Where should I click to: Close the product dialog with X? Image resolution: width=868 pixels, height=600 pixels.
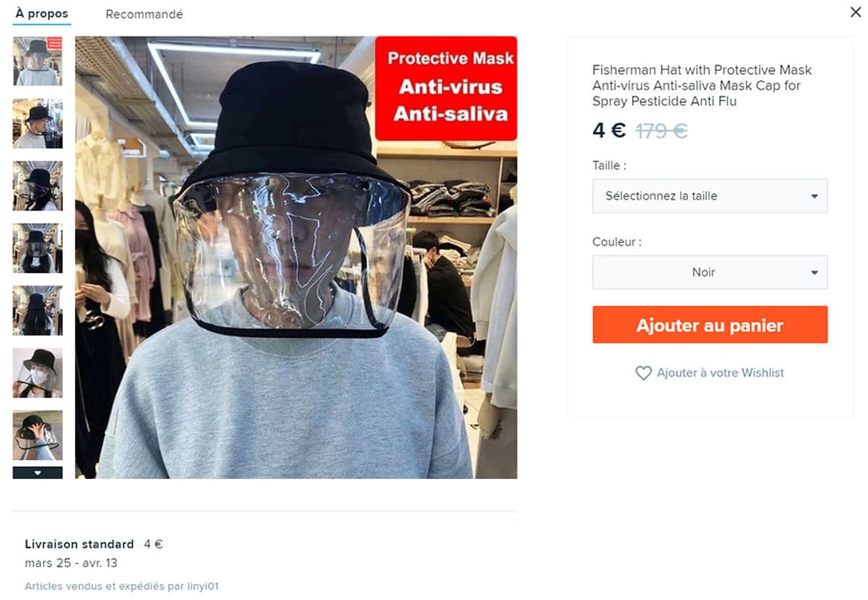point(855,11)
